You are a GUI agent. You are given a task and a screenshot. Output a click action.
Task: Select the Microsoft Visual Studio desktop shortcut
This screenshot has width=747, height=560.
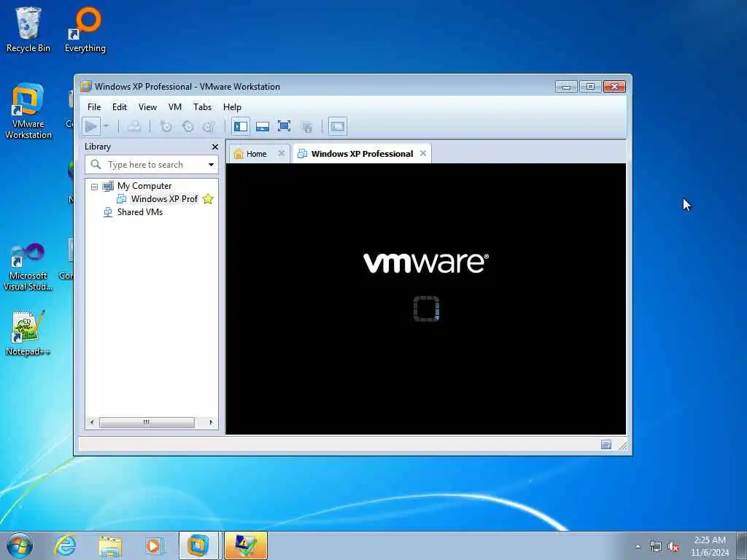(28, 267)
